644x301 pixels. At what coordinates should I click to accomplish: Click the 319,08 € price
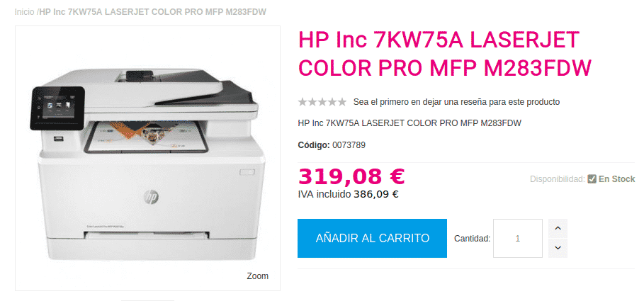pyautogui.click(x=351, y=176)
